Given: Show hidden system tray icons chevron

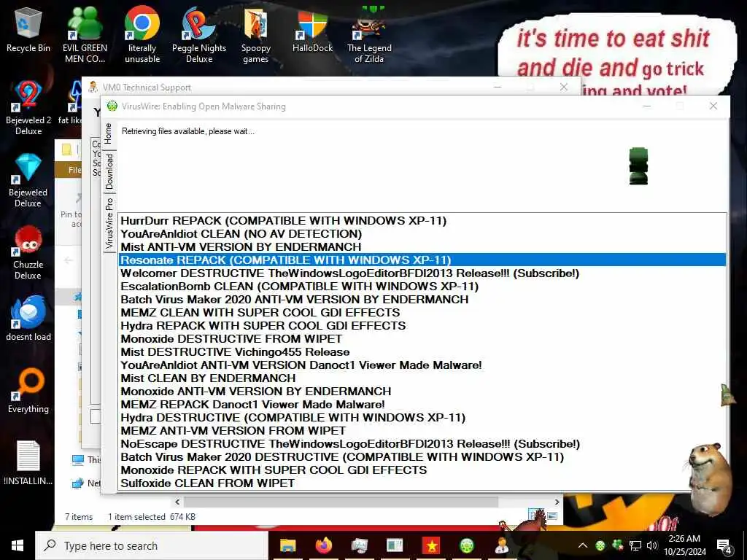Looking at the screenshot, I should [583, 545].
